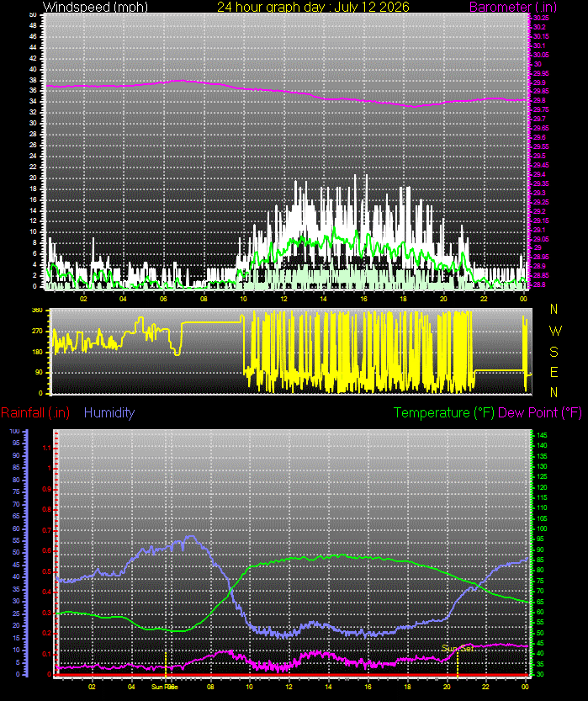Click the 'Sun Rise' marker label
The width and height of the screenshot is (588, 701).
(x=165, y=687)
